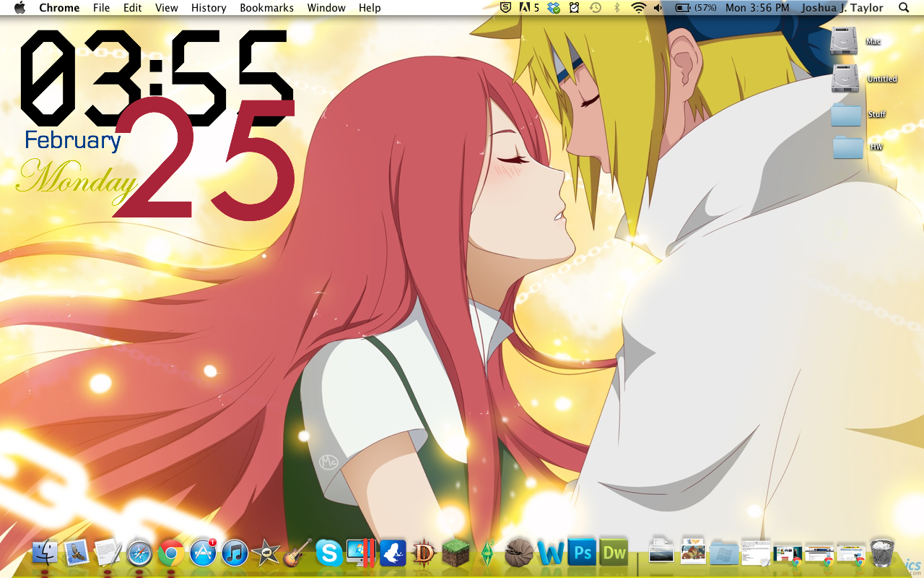The height and width of the screenshot is (578, 924).
Task: Open the Stuff folder on desktop
Action: coord(846,114)
